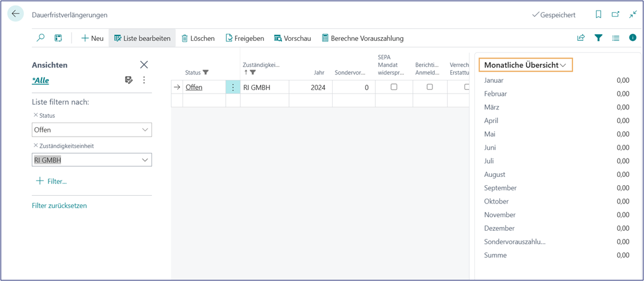Remove the Status filter with X
Viewport: 644px width, 281px height.
coord(35,115)
